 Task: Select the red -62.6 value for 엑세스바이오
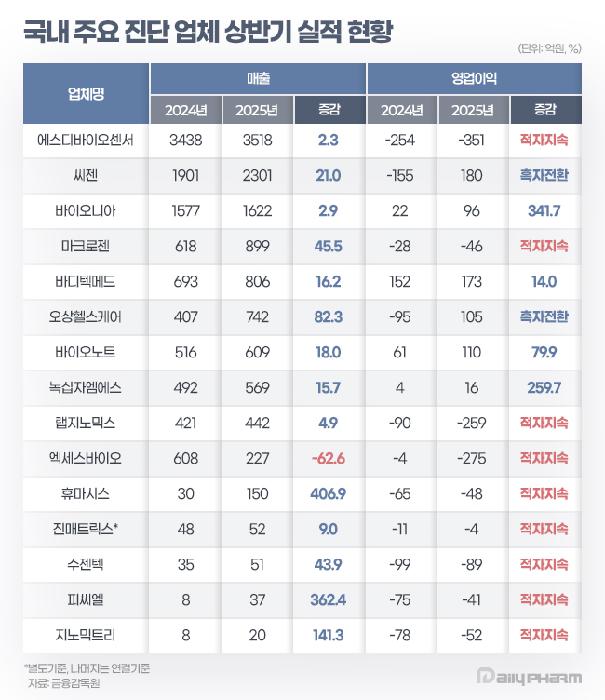(329, 459)
